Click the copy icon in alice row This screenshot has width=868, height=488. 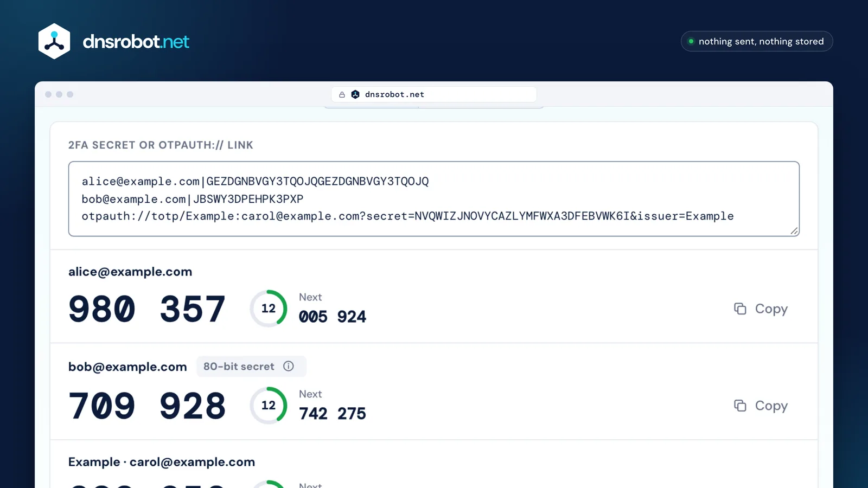[740, 309]
